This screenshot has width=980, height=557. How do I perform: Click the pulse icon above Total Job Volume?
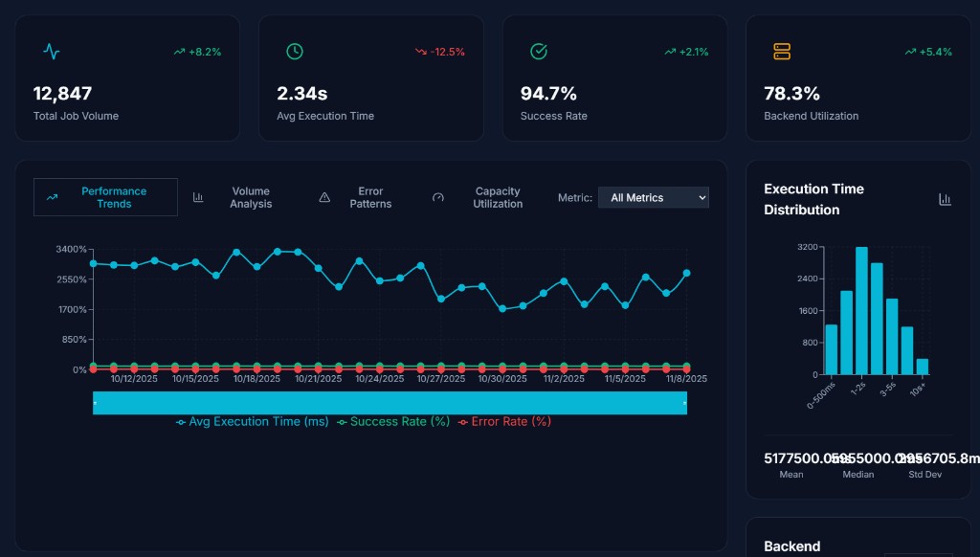pos(52,52)
